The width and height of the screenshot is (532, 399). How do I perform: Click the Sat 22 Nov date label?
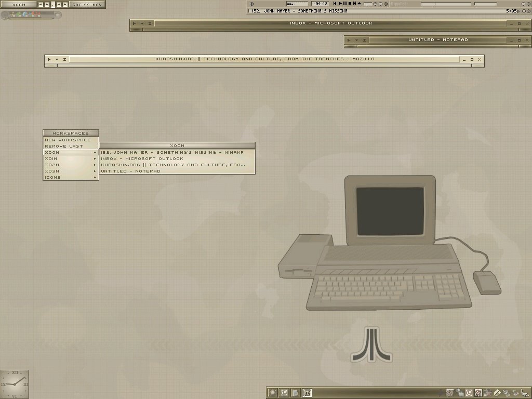point(87,5)
